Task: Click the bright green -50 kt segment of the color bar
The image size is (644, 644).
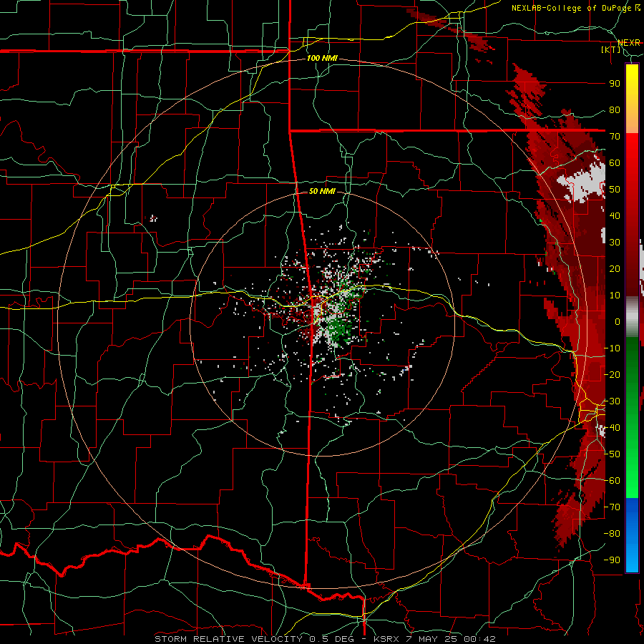Action: click(x=632, y=454)
